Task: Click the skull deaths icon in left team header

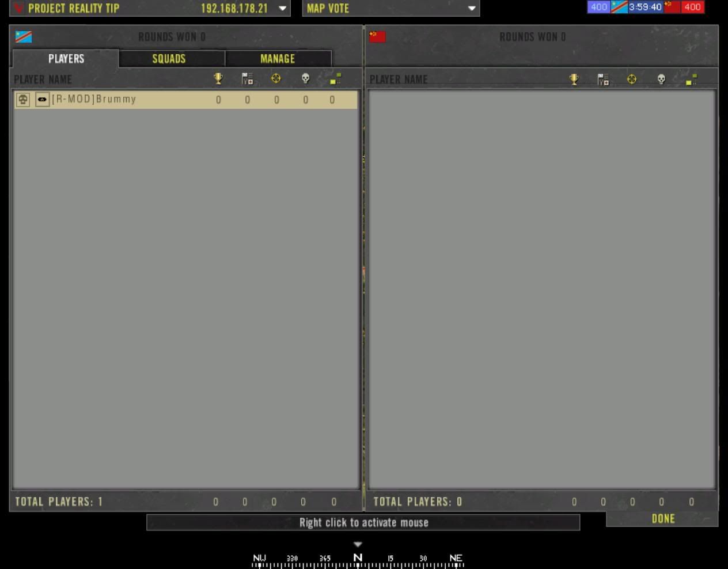Action: 305,78
